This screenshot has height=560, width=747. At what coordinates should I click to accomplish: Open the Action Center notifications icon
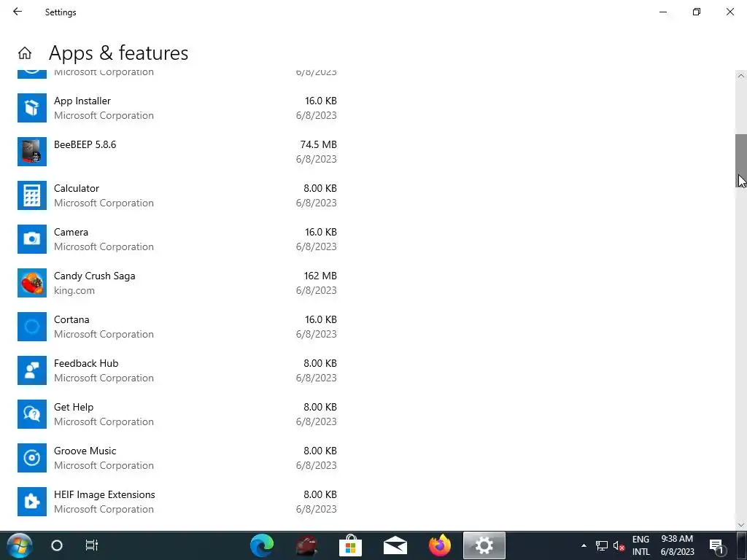point(716,545)
